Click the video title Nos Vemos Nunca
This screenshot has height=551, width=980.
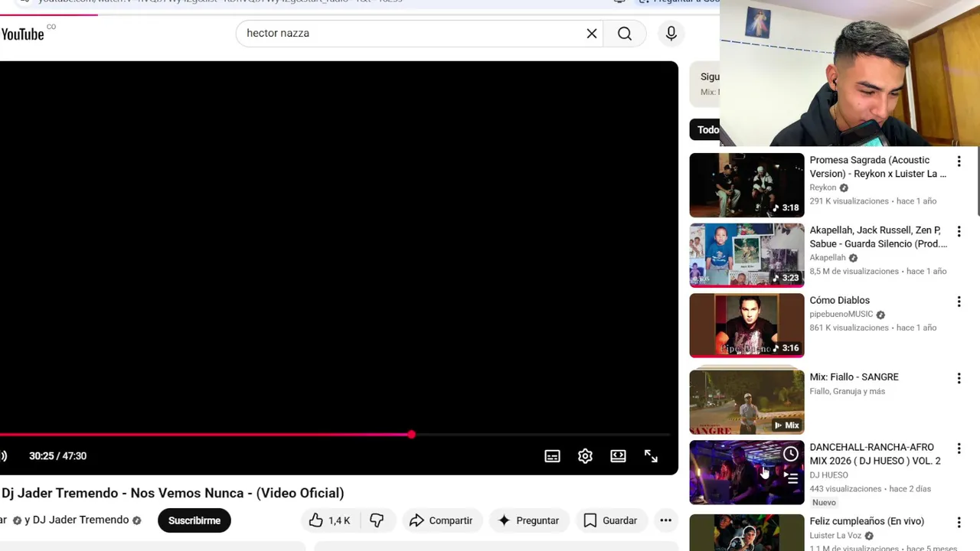pyautogui.click(x=173, y=493)
